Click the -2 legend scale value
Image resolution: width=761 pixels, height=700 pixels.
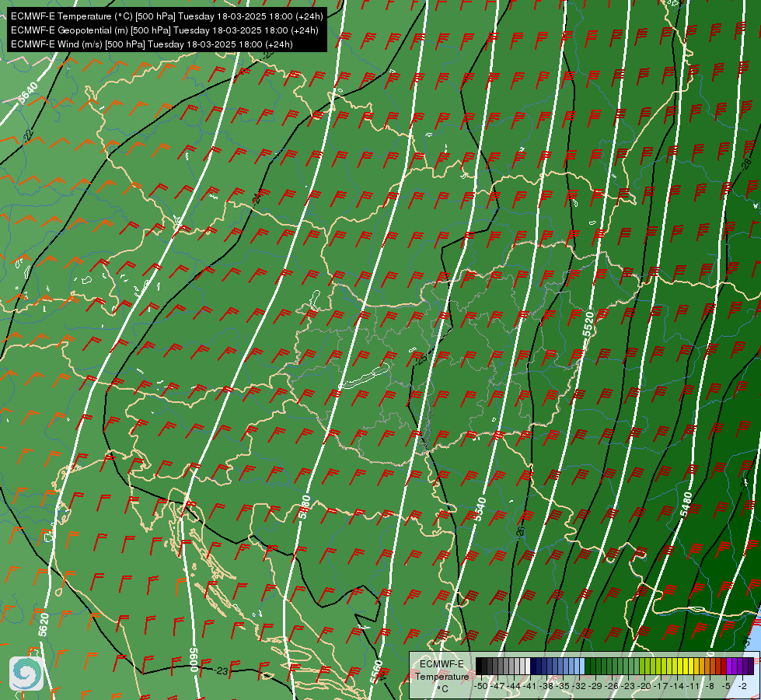(x=742, y=686)
